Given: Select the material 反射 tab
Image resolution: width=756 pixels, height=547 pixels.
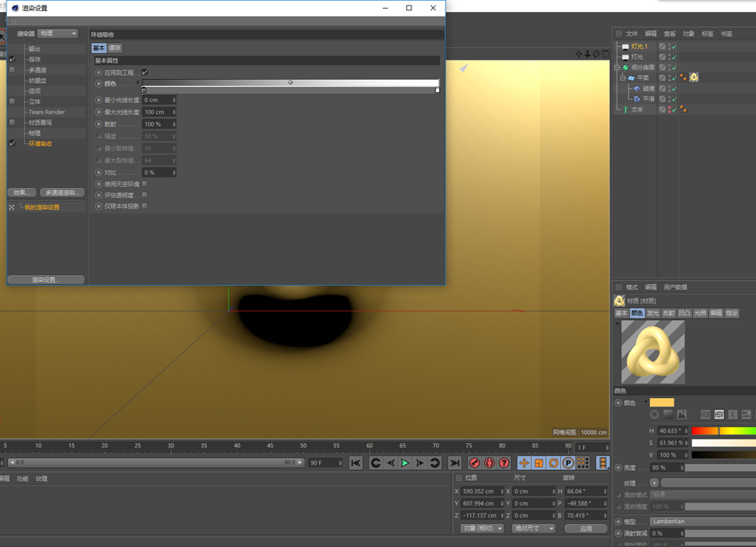Looking at the screenshot, I should [x=668, y=313].
